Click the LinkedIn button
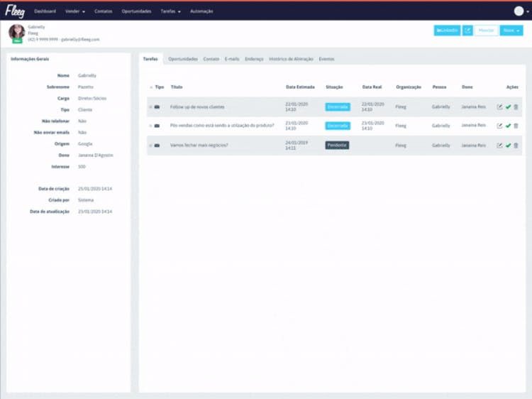The height and width of the screenshot is (399, 532). (x=447, y=31)
